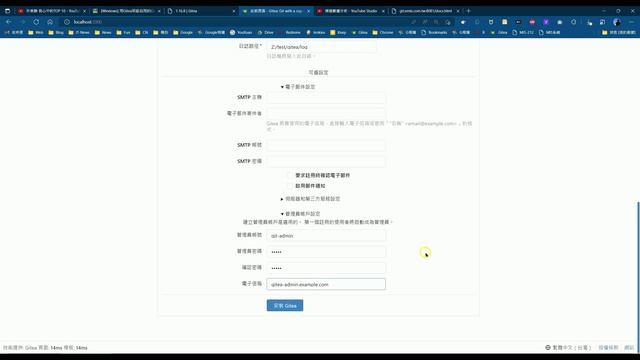Open the IT News bookmarks folder

tap(79, 32)
